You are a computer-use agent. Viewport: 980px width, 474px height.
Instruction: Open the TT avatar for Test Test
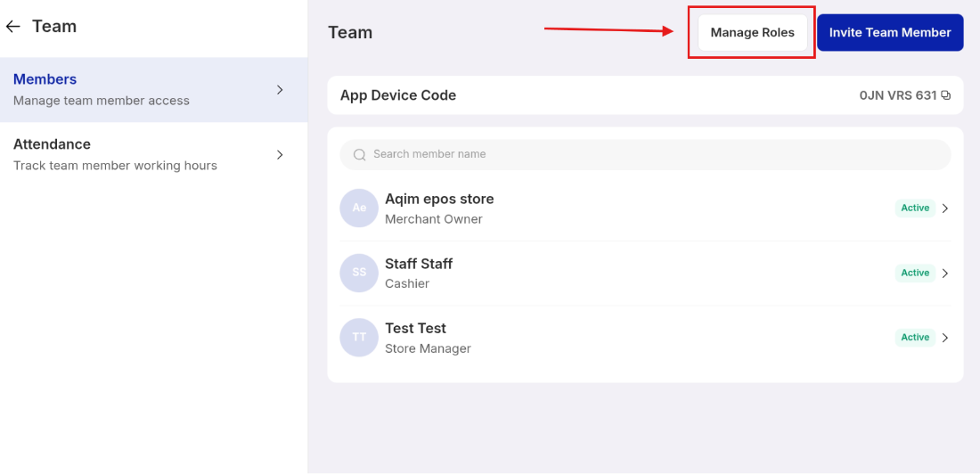[x=359, y=338]
